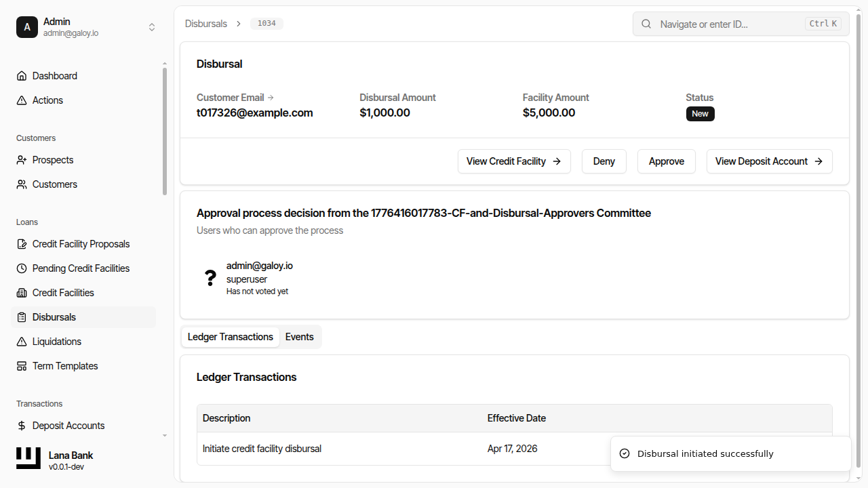Select the Actions warning icon
Image resolution: width=868 pixels, height=488 pixels.
(21, 100)
